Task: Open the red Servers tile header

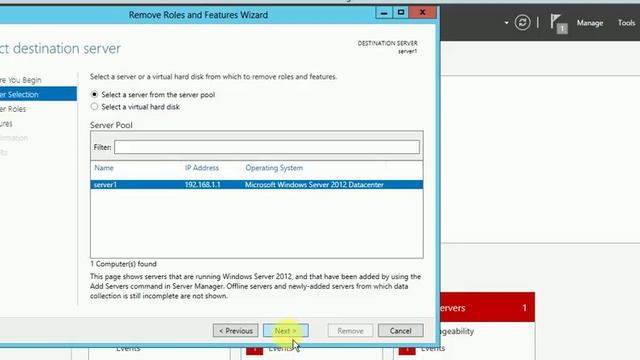Action: pyautogui.click(x=488, y=307)
